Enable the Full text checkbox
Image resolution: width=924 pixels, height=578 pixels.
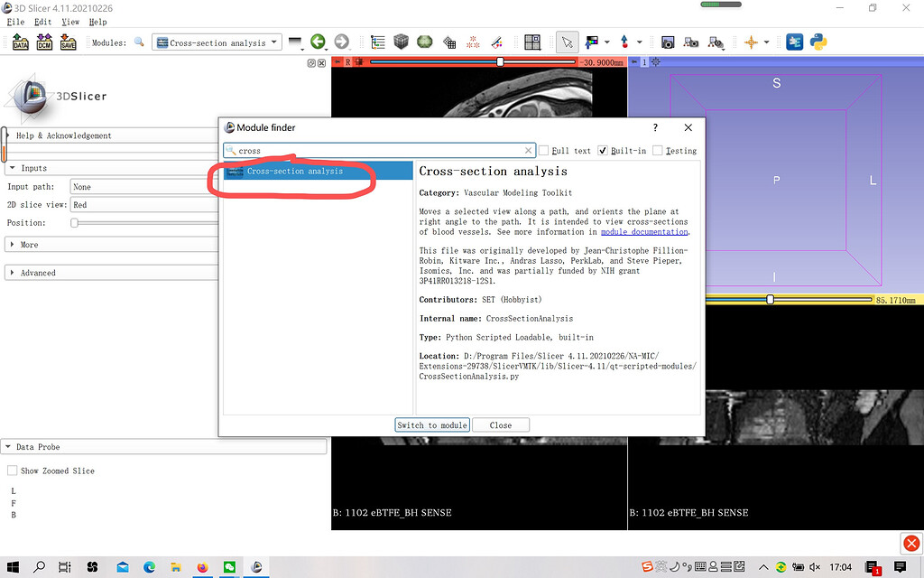[x=543, y=151]
